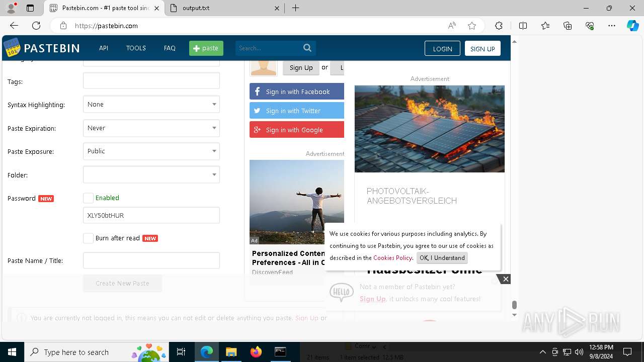The image size is (644, 362).
Task: Open Paste Expiration dropdown
Action: tap(151, 128)
